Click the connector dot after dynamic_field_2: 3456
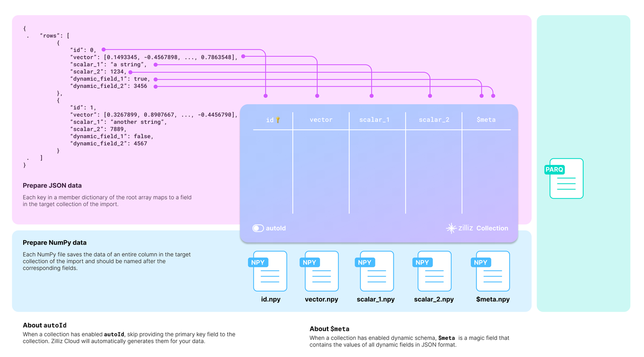 pyautogui.click(x=155, y=86)
